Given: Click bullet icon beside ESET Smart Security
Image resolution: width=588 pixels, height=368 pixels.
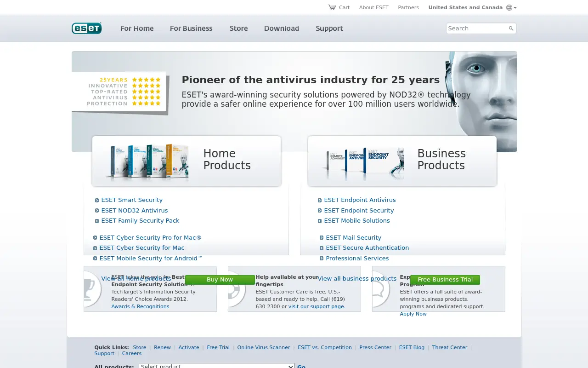Looking at the screenshot, I should coord(97,200).
